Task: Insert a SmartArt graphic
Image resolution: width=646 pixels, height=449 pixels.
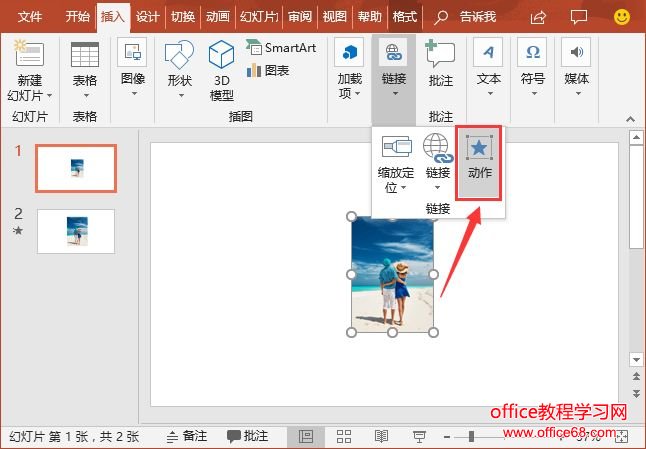Action: tap(281, 48)
